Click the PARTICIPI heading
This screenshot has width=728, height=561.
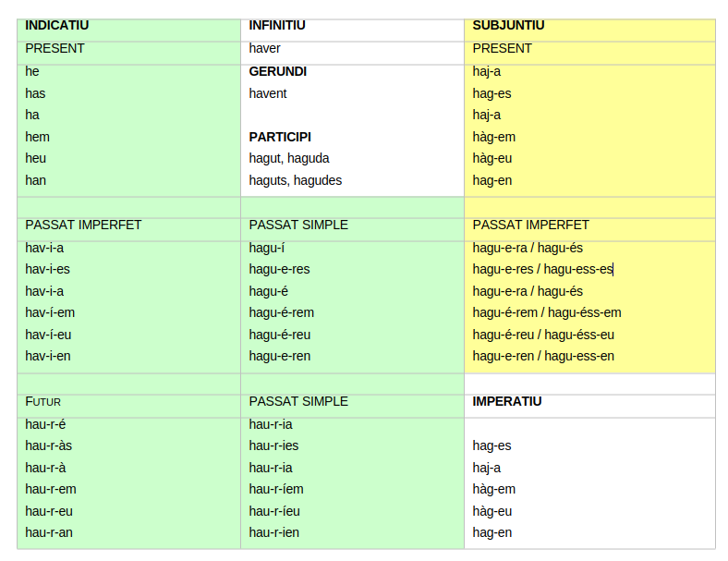pyautogui.click(x=280, y=137)
